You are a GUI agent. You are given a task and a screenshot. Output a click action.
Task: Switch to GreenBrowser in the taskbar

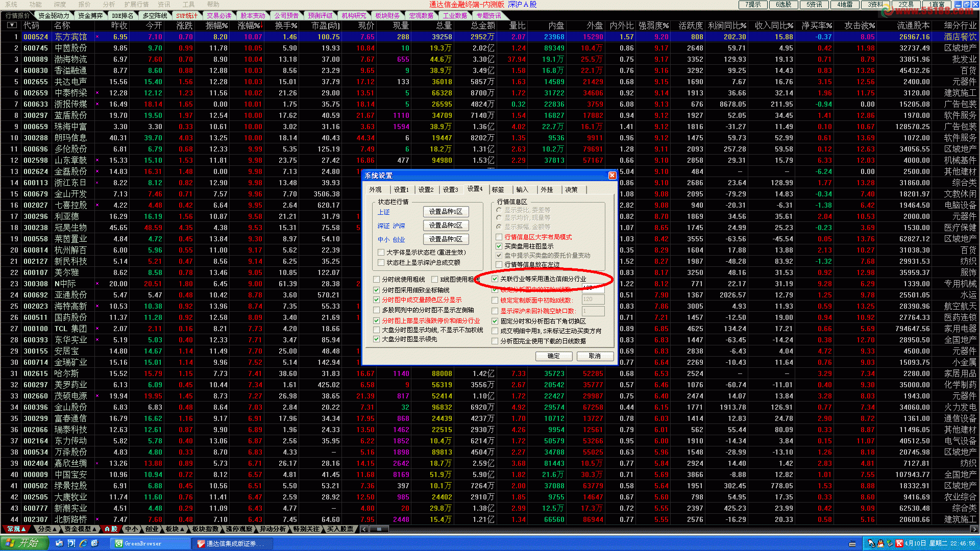click(150, 543)
